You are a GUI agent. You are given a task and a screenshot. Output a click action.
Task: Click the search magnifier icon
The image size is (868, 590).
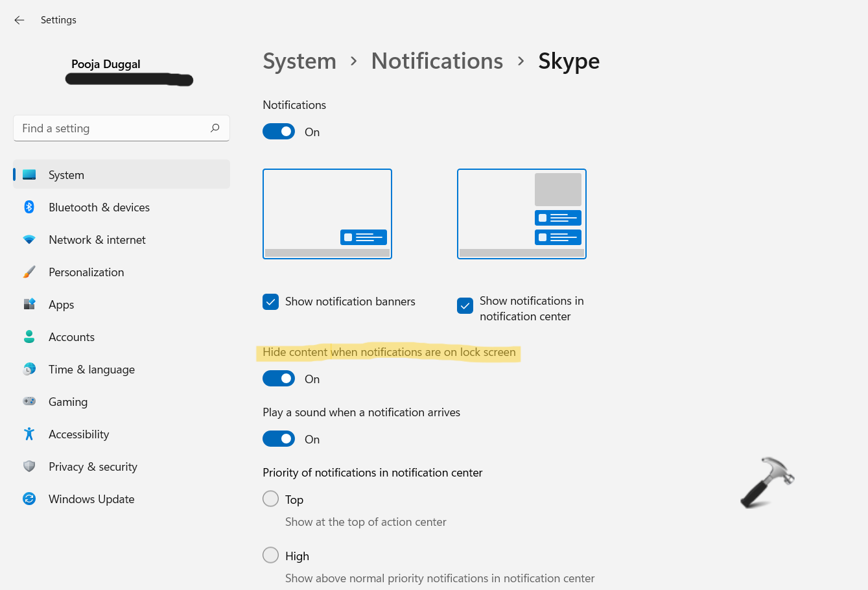coord(215,128)
